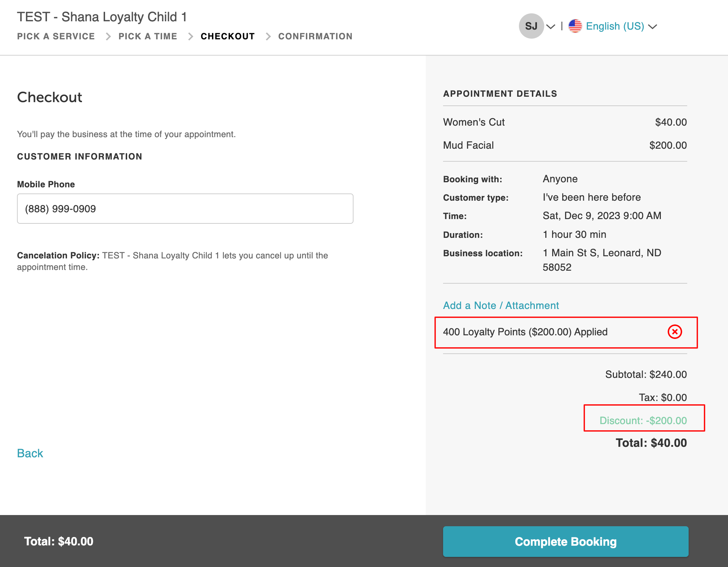
Task: Click the SJ user avatar
Action: pos(531,26)
